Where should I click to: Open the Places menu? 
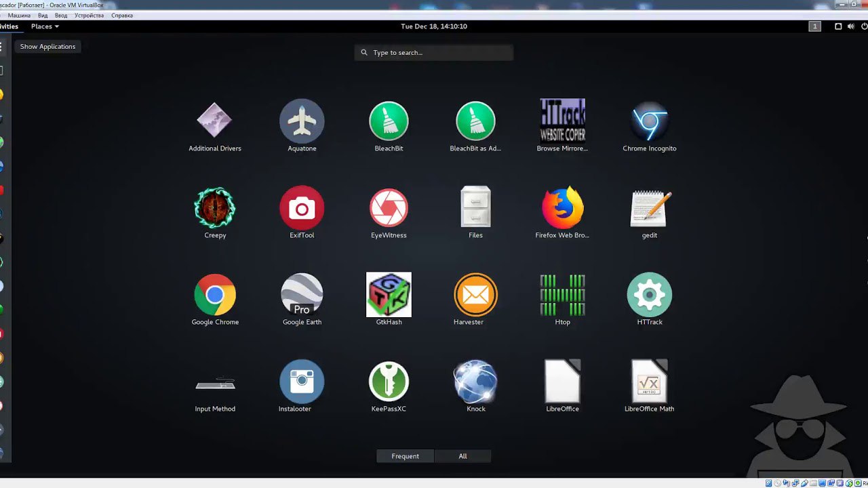pyautogui.click(x=45, y=26)
